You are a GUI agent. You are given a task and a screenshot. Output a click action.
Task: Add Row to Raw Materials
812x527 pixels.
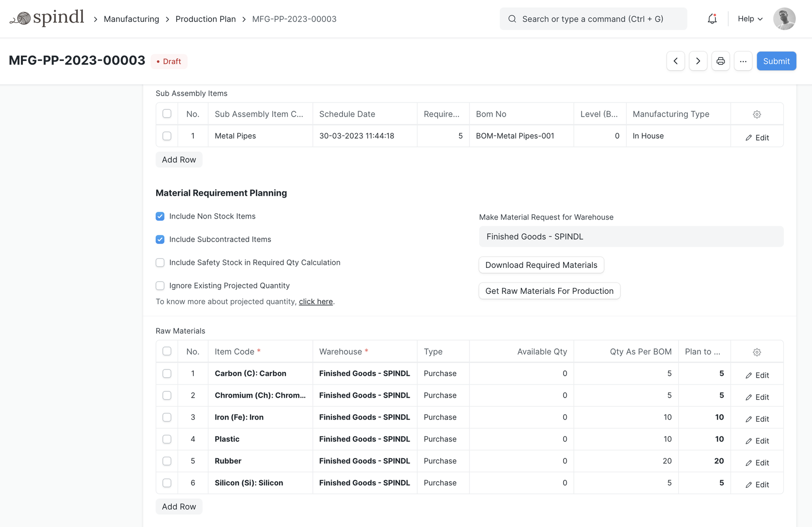[179, 507]
